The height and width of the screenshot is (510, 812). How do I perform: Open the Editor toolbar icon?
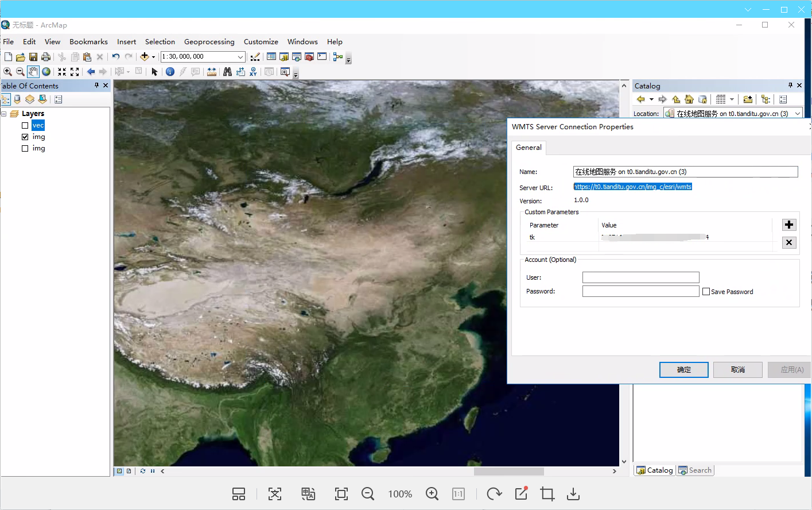click(x=255, y=57)
